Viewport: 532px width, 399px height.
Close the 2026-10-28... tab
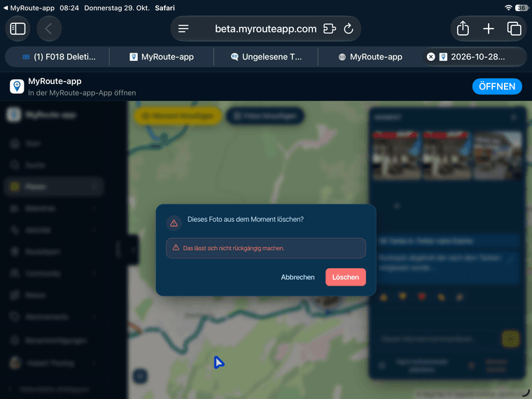(x=431, y=57)
